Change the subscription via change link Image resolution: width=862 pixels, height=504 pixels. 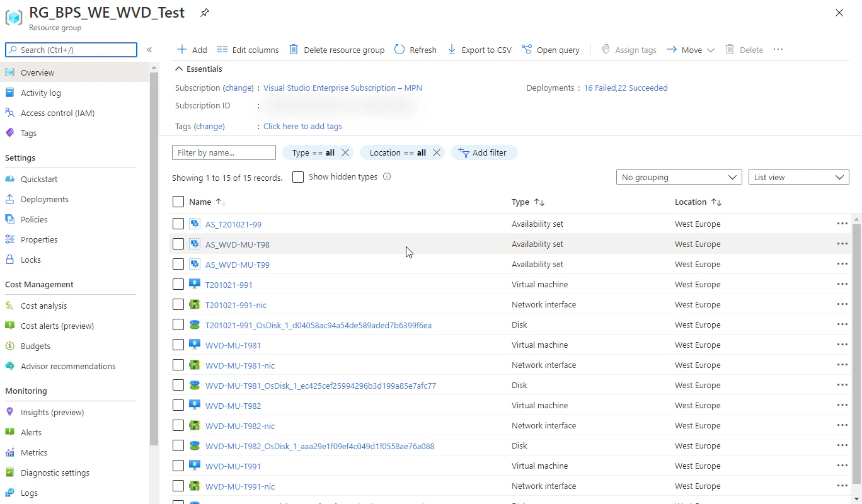coord(239,88)
